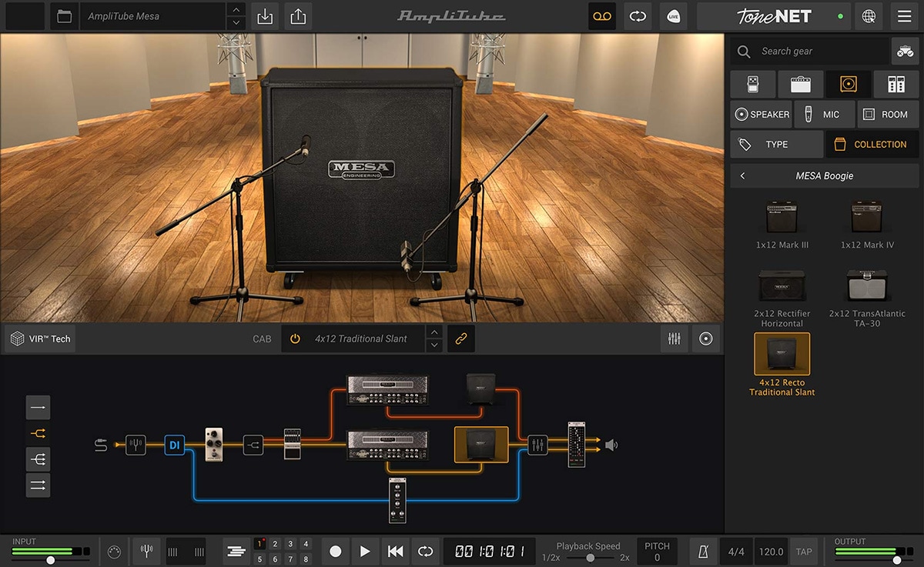Click the PITCH control
The width and height of the screenshot is (924, 567).
(657, 552)
